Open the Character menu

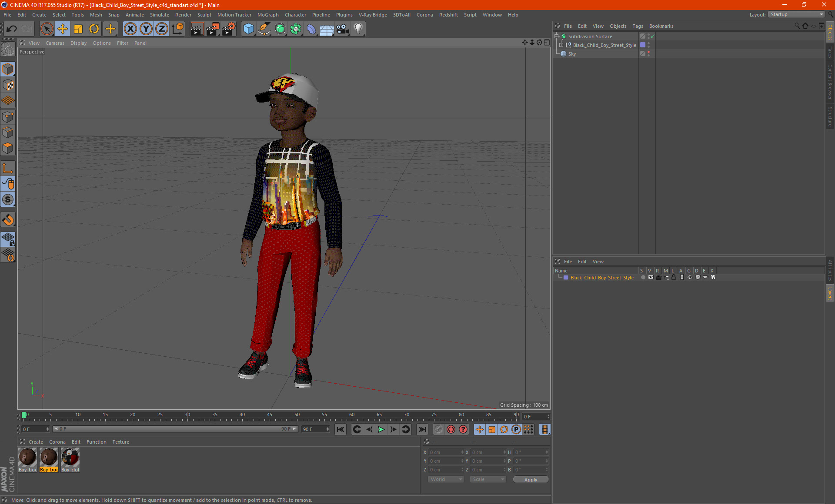tap(295, 15)
